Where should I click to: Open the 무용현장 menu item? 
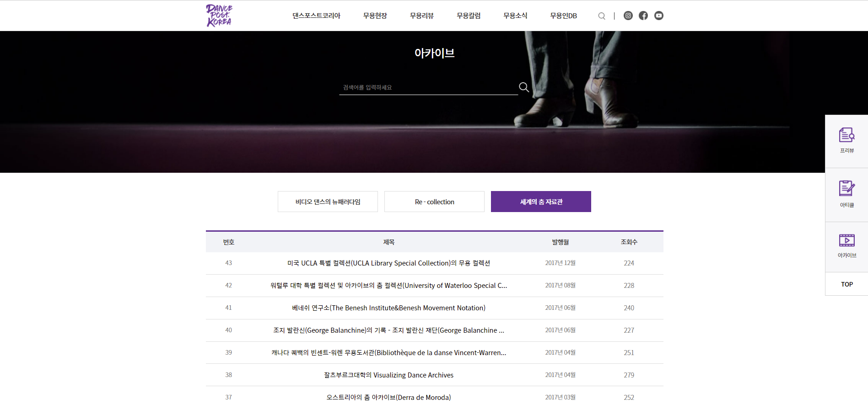click(x=375, y=16)
